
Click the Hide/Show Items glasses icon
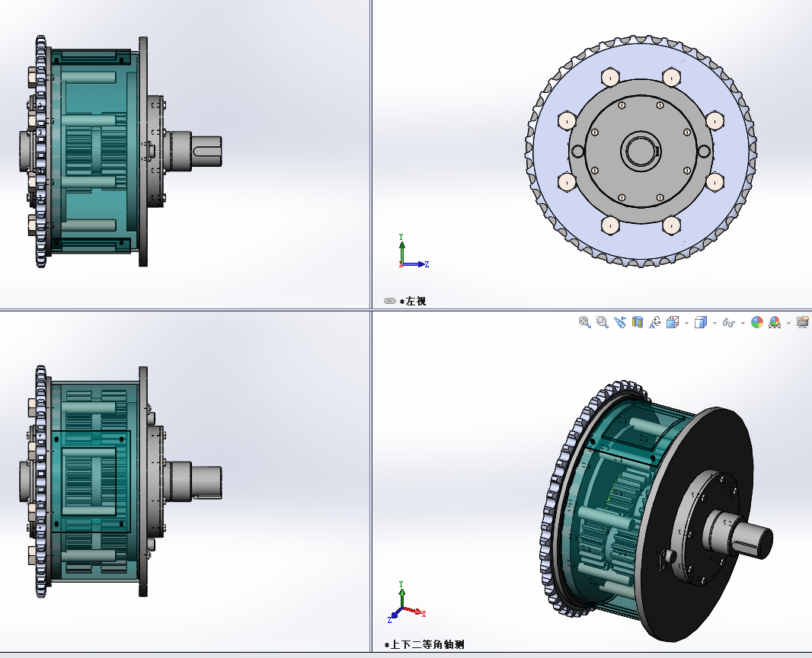pyautogui.click(x=729, y=323)
